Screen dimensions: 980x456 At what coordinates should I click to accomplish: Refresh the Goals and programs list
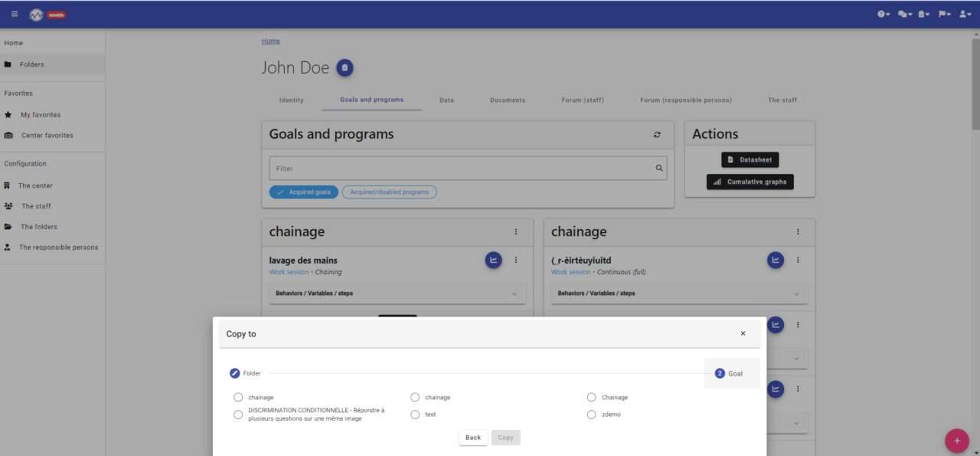pos(657,134)
